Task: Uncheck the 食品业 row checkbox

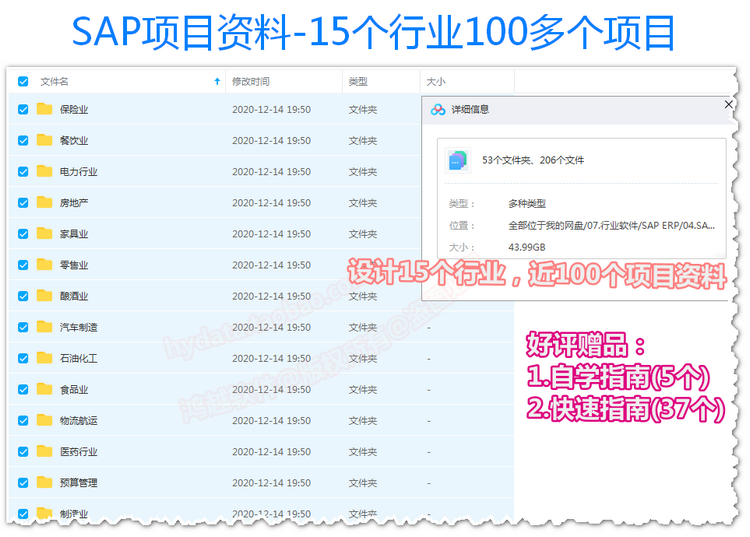Action: (x=23, y=389)
